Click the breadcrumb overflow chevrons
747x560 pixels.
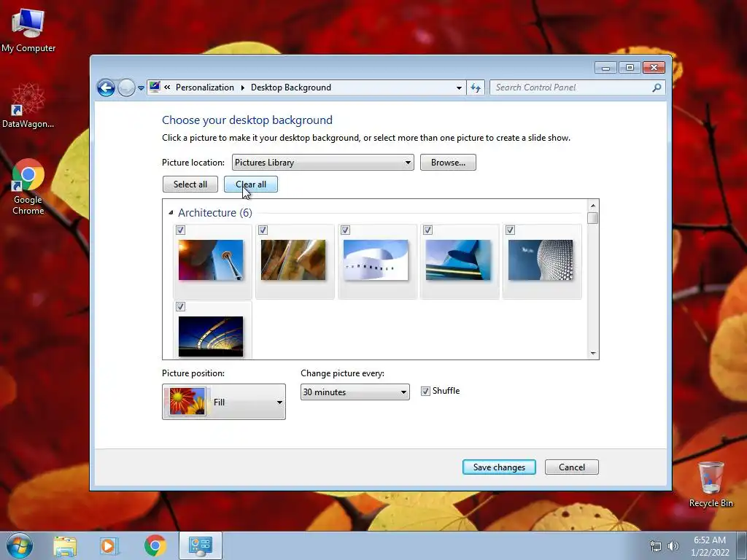[x=167, y=87]
